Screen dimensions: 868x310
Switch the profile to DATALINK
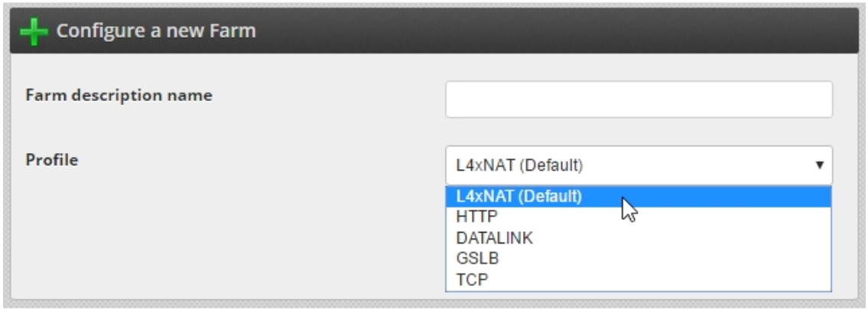639,238
